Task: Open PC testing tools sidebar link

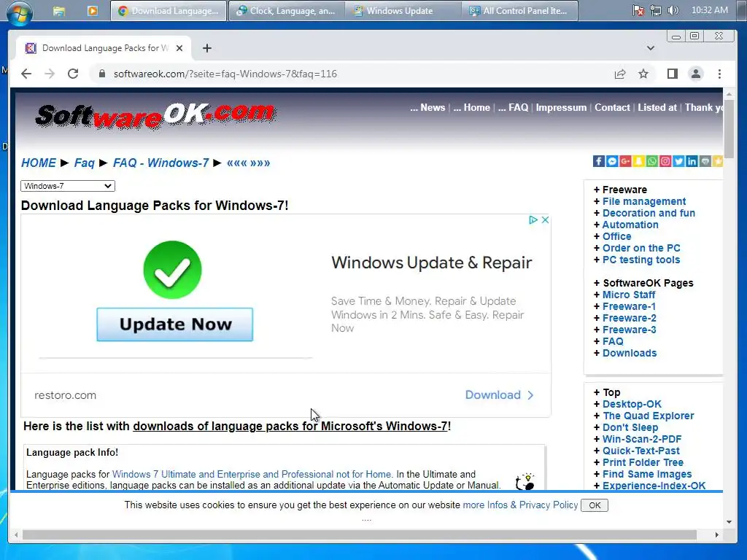Action: [641, 260]
